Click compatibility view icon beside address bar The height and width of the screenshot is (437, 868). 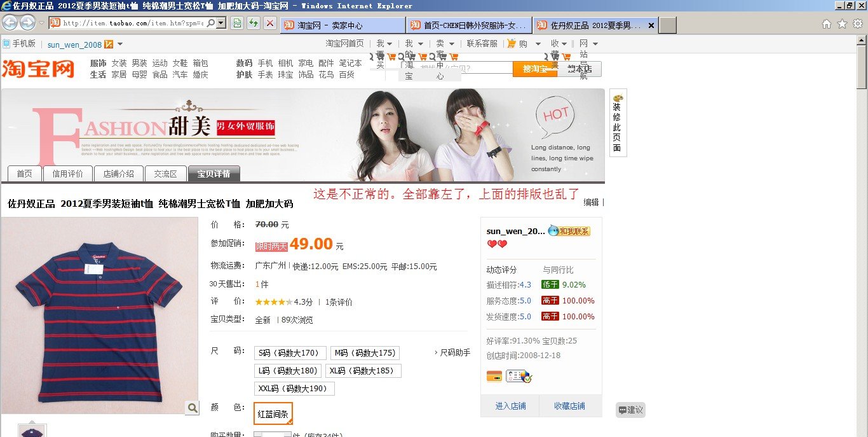[237, 24]
